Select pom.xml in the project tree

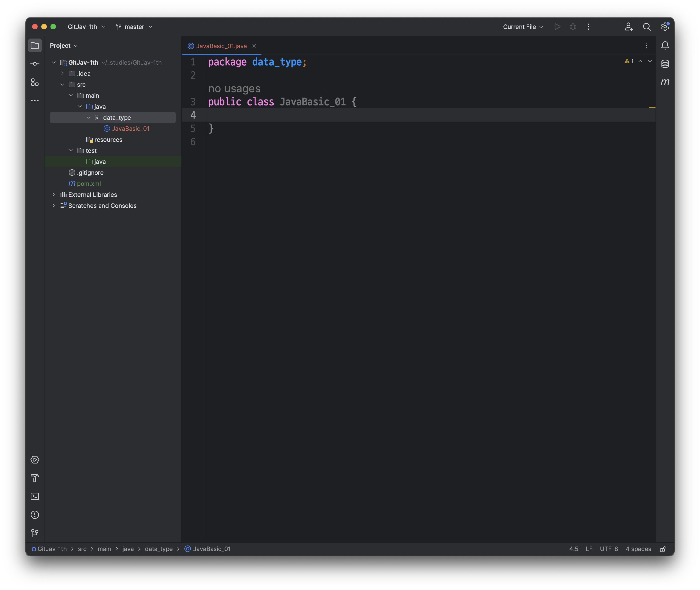click(89, 184)
